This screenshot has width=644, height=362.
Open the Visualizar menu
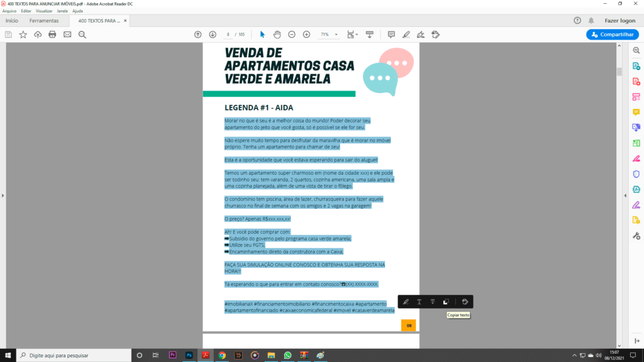coord(44,11)
